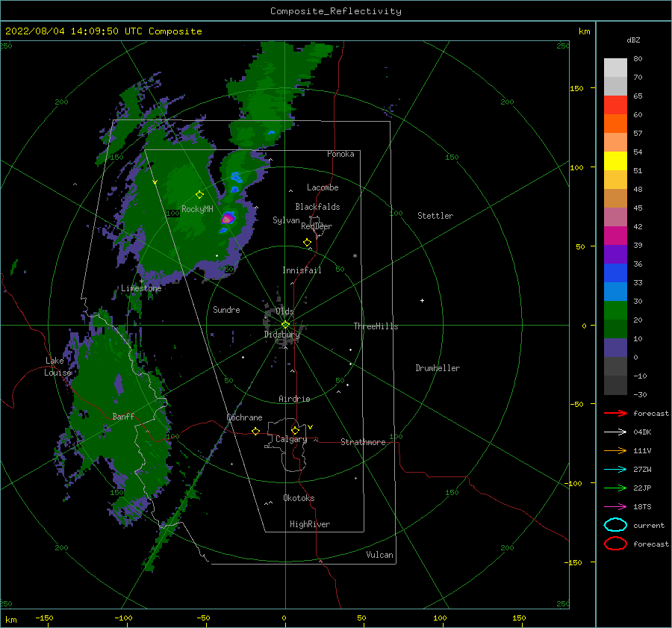The height and width of the screenshot is (628, 672).
Task: Click the light gray 80 dBZ swatch
Action: click(615, 67)
